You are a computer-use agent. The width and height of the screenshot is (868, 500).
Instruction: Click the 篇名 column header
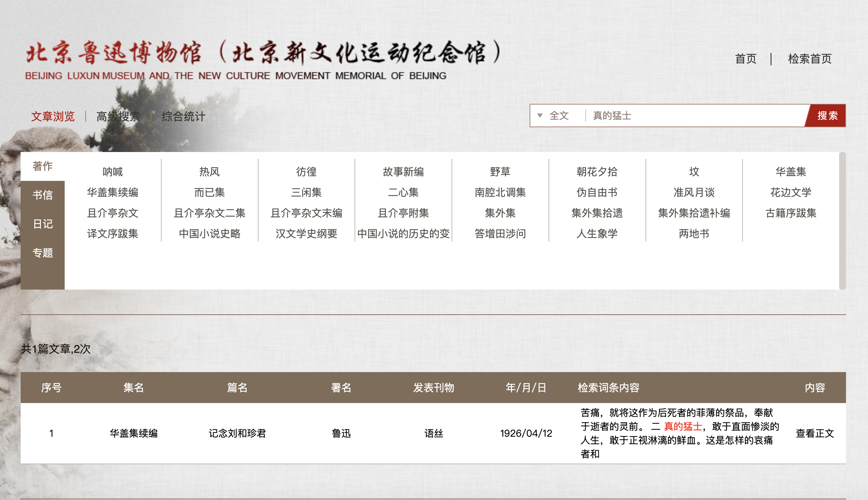tap(237, 388)
